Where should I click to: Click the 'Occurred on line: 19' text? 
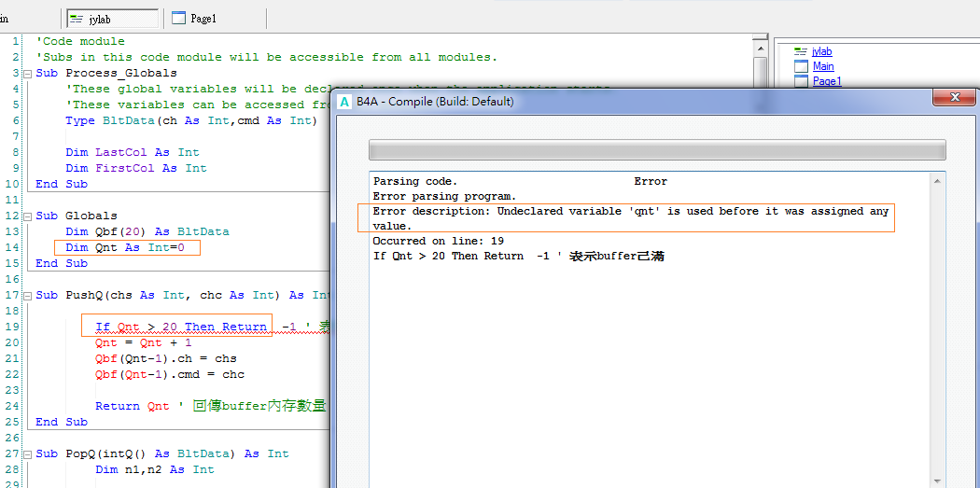click(438, 241)
